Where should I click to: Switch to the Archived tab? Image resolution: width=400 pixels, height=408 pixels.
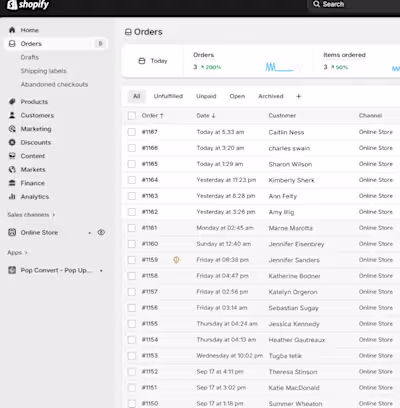tap(271, 96)
